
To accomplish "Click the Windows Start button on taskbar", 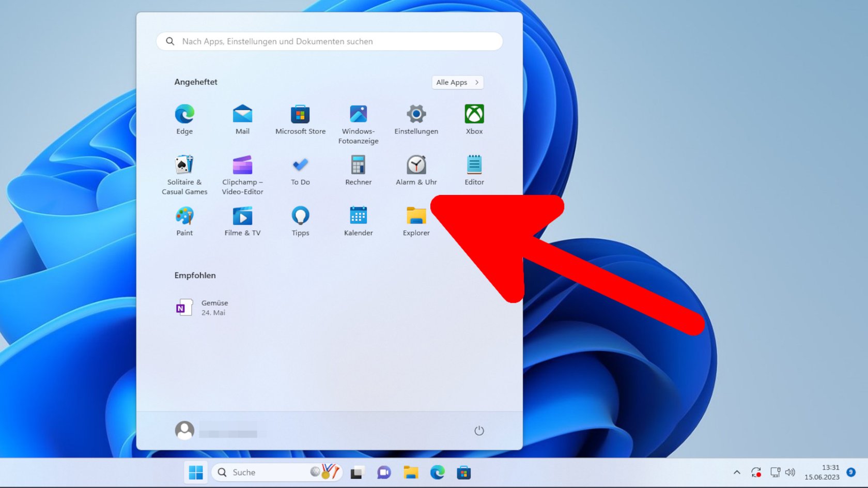I will point(196,472).
